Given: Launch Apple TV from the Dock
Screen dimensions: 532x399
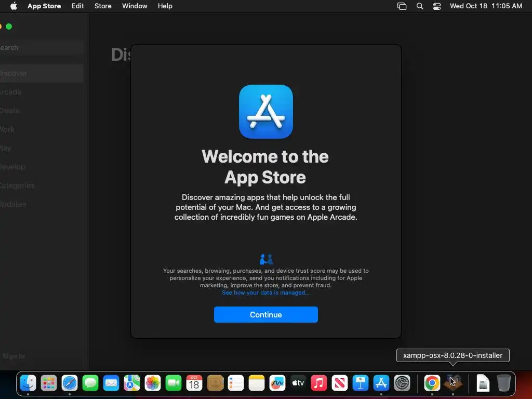Looking at the screenshot, I should click(x=298, y=383).
